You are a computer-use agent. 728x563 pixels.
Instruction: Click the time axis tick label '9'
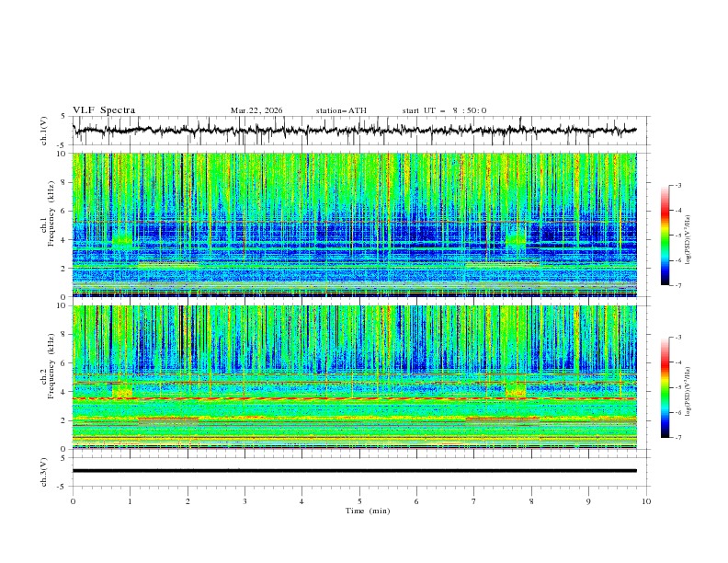(588, 501)
